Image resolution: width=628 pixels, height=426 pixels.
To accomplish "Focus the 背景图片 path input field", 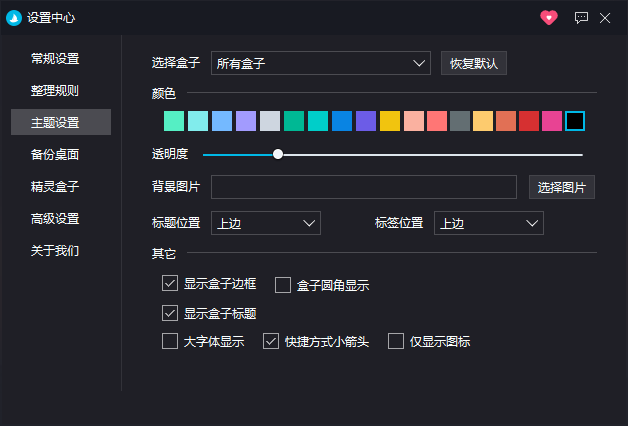I will tap(364, 187).
